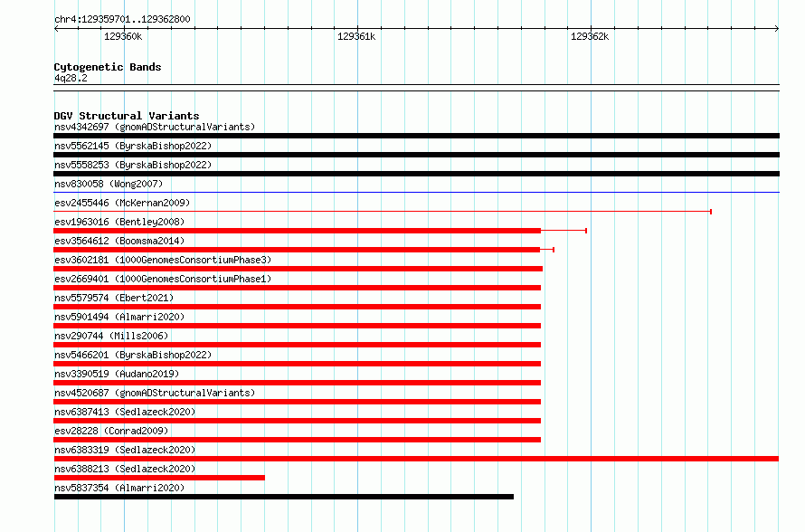Click the 129360k ruler label
805x532 pixels.
pyautogui.click(x=123, y=36)
